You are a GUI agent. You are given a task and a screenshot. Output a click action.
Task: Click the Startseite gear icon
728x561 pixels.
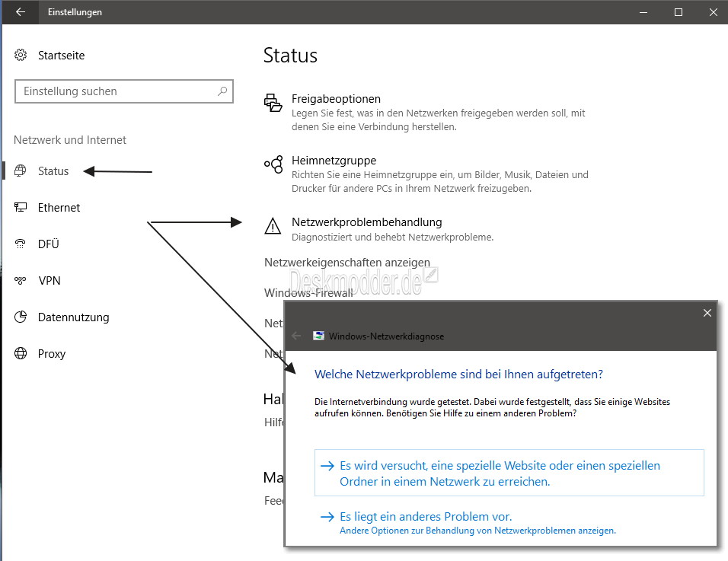[x=21, y=56]
